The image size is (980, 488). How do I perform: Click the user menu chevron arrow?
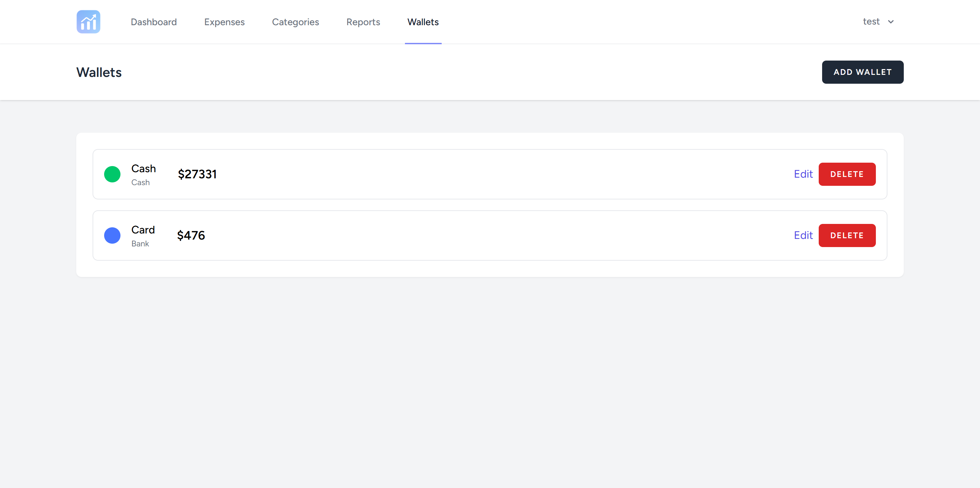pos(891,22)
